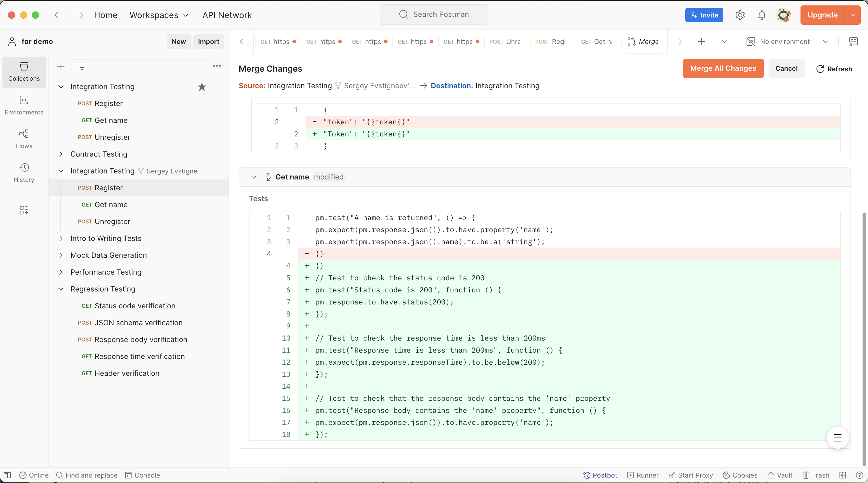Screen dimensions: 868x483
Task: Switch to the GET Get n tab
Action: click(x=596, y=41)
